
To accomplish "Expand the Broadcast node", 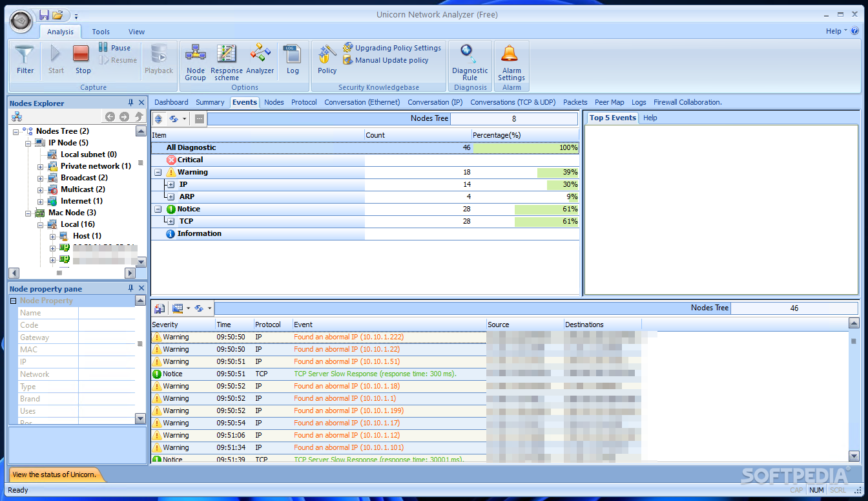I will click(40, 178).
